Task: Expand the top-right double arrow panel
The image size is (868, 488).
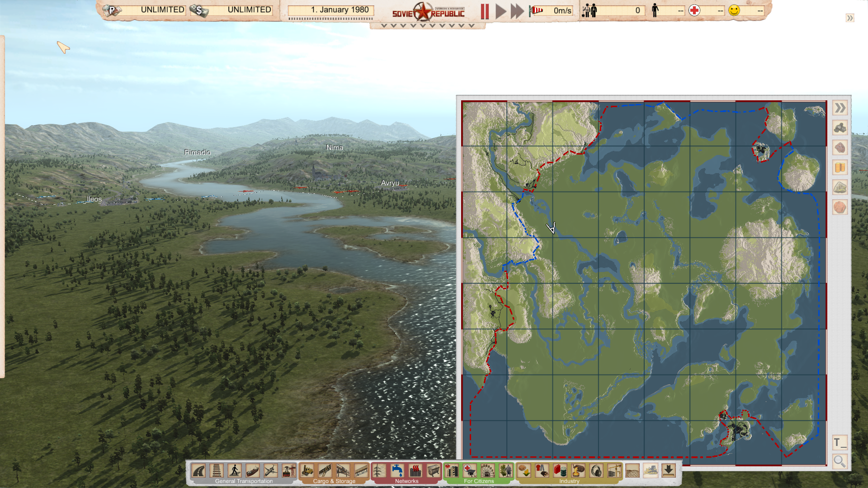Action: (x=850, y=18)
